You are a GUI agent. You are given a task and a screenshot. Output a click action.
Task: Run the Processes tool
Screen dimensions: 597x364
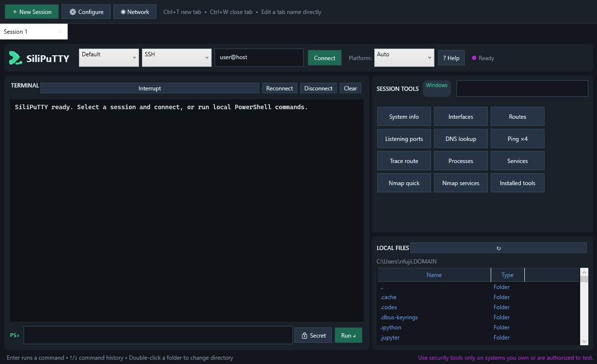(461, 161)
